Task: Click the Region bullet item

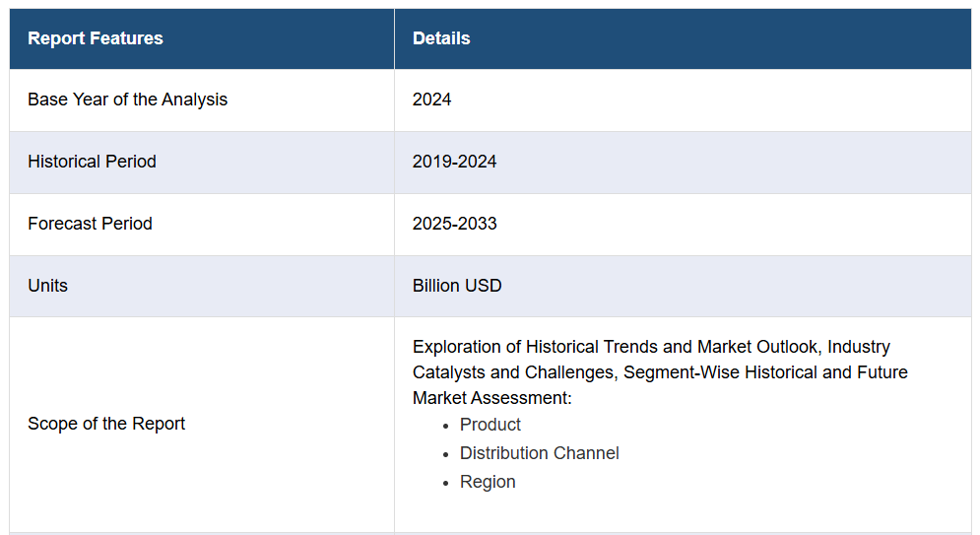Action: point(488,482)
